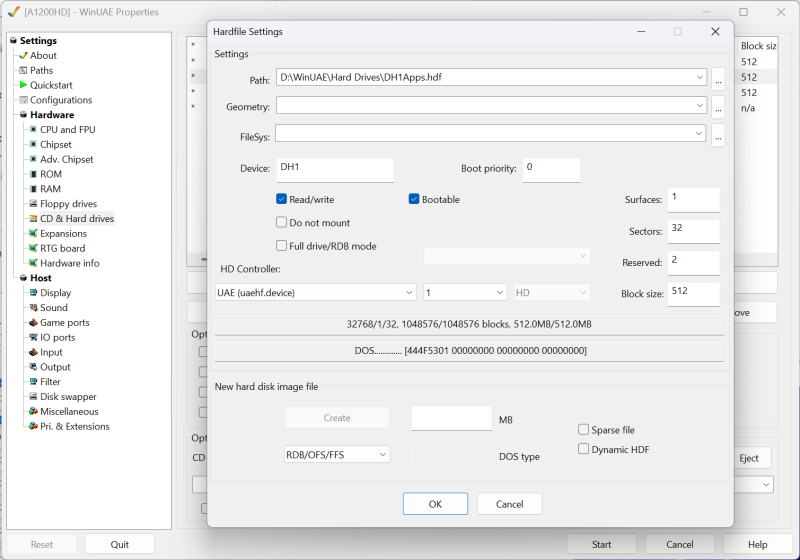Click the Miscellaneous icon
This screenshot has height=560, width=800.
(x=33, y=411)
